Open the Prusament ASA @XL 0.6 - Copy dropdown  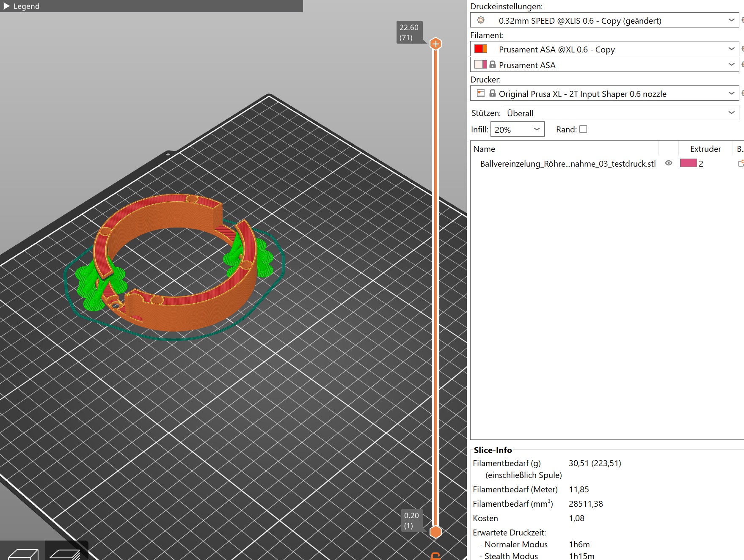point(604,49)
